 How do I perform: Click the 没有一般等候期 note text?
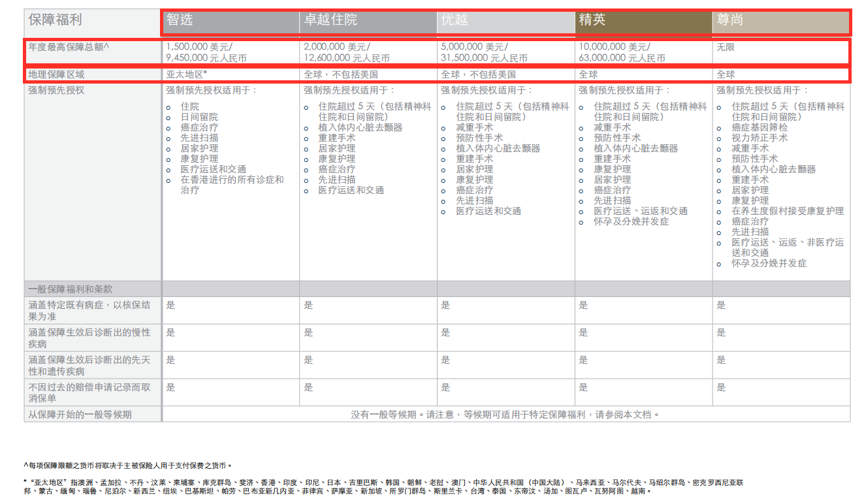point(505,415)
